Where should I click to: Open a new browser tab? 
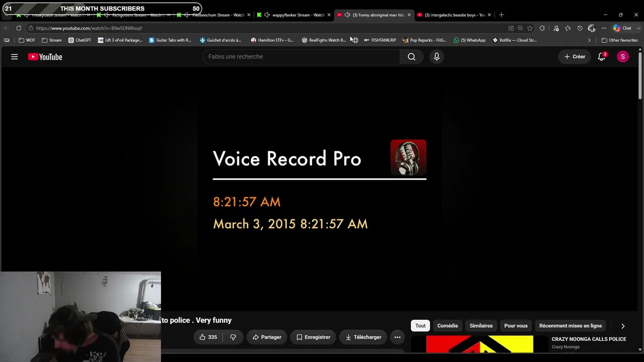[x=501, y=15]
